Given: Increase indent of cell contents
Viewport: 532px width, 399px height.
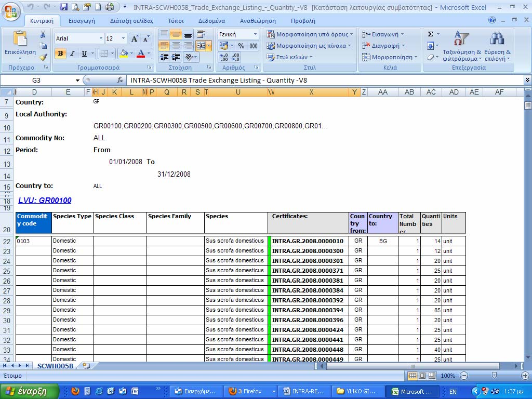Looking at the screenshot, I should pos(176,57).
